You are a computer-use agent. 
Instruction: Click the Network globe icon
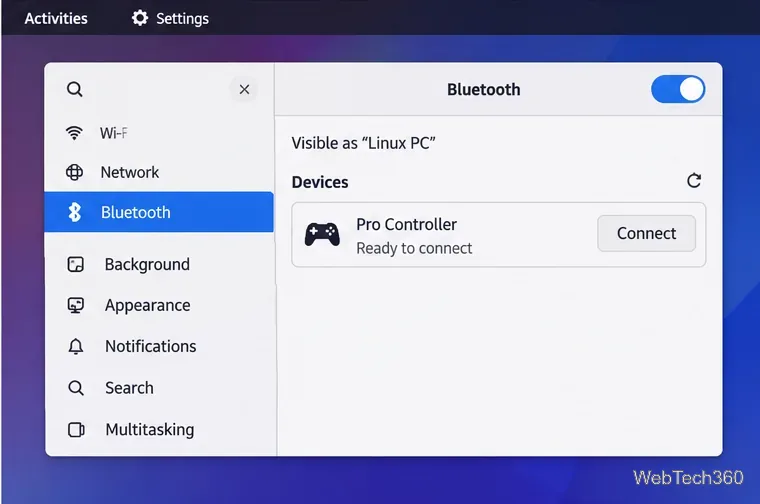pyautogui.click(x=74, y=172)
